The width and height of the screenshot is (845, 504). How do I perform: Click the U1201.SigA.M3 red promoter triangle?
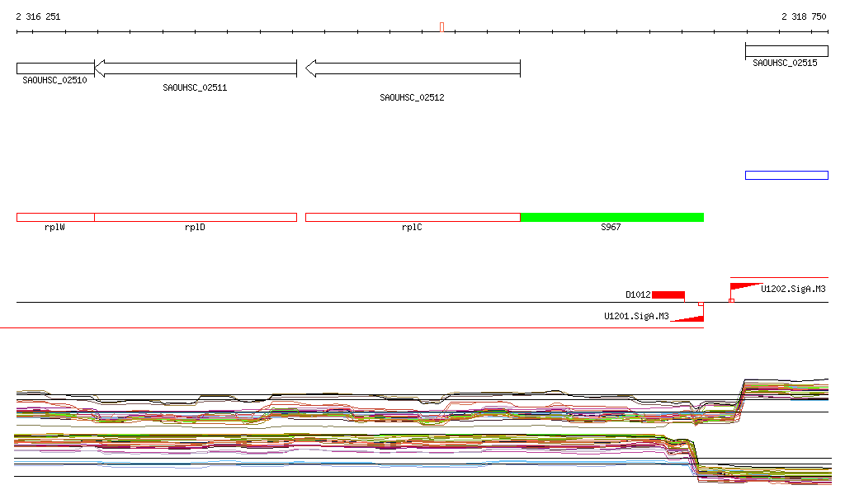pos(690,318)
